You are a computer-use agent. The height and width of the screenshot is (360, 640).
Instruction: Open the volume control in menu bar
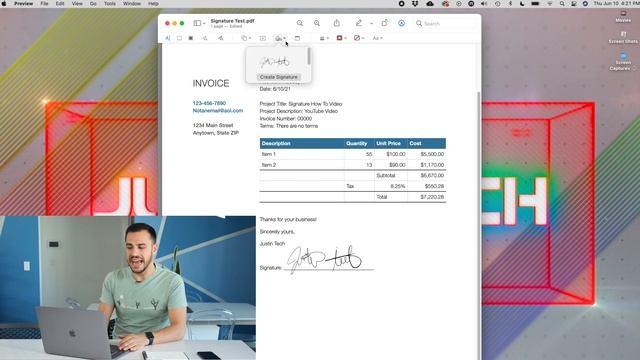(x=484, y=4)
